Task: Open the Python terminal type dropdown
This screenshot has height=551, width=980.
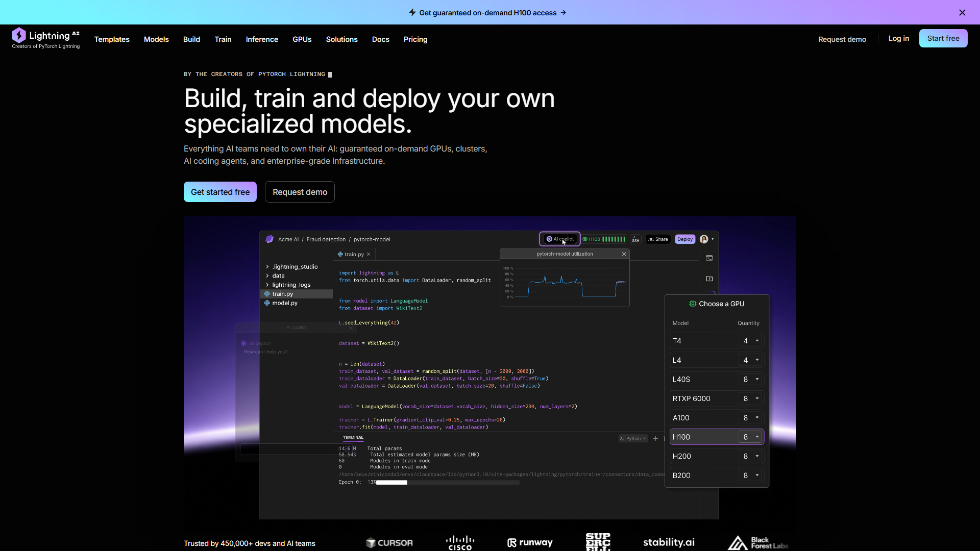Action: [633, 438]
